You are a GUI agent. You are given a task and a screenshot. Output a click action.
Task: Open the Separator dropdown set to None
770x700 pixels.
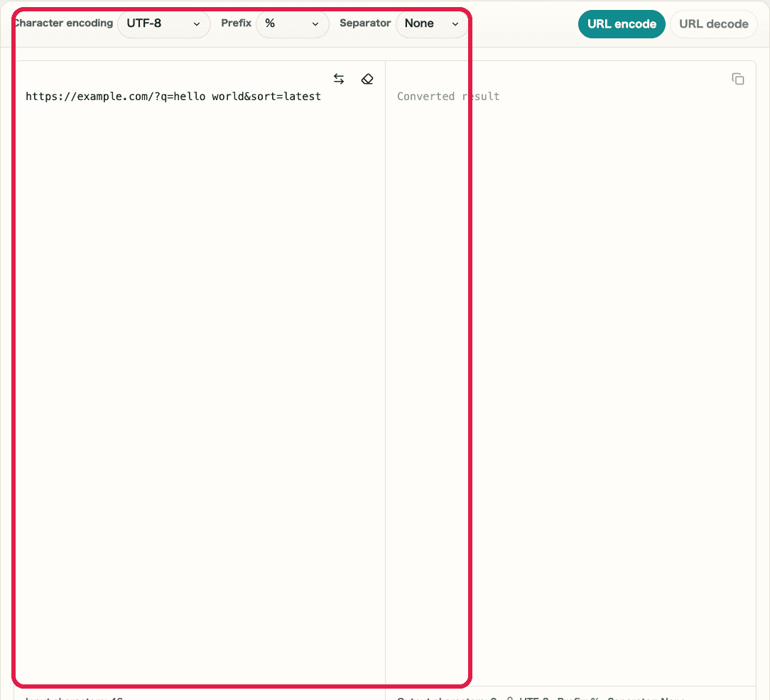point(432,23)
